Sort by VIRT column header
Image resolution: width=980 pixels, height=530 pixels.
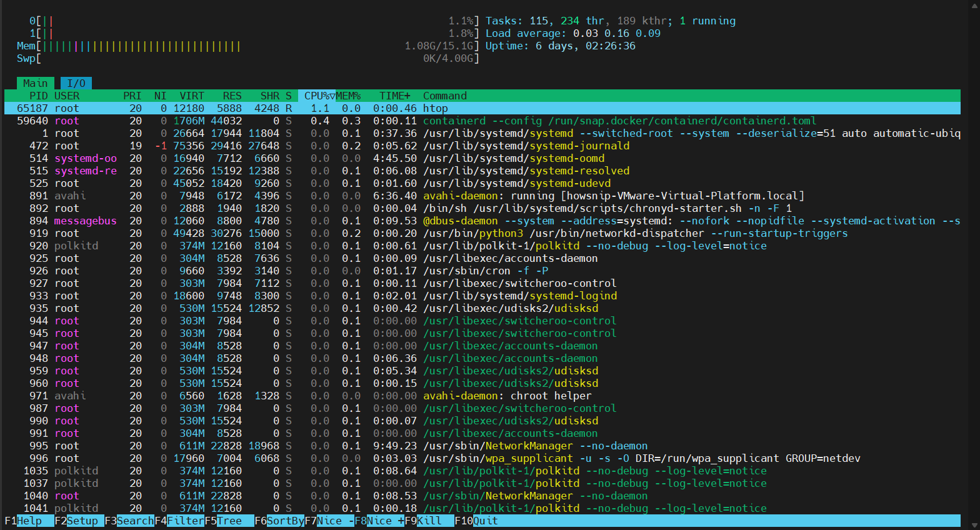coord(192,96)
